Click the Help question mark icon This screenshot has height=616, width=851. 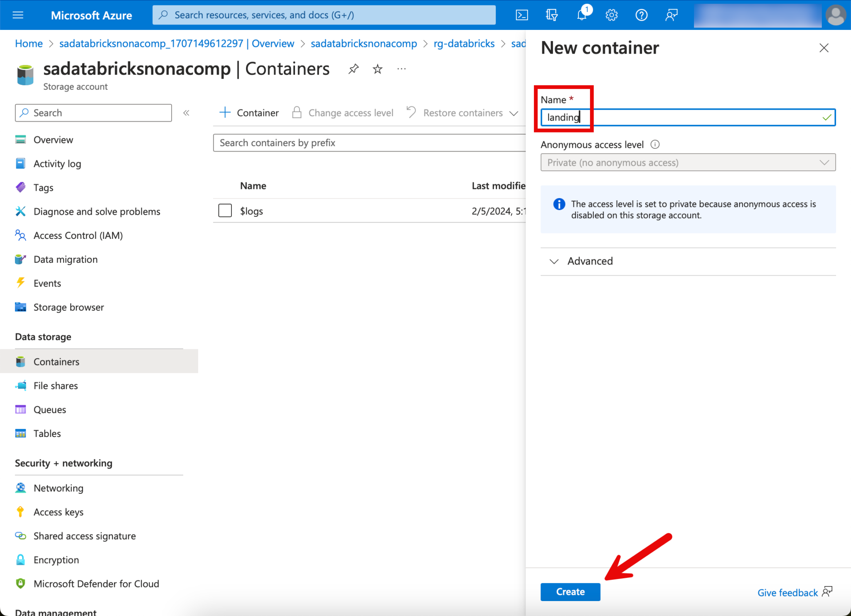641,15
